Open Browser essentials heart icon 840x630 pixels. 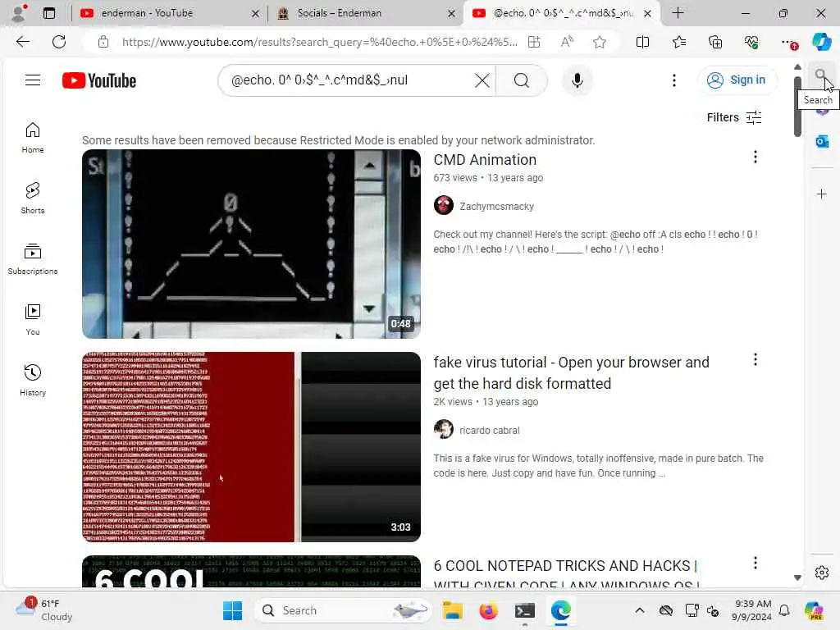coord(751,42)
